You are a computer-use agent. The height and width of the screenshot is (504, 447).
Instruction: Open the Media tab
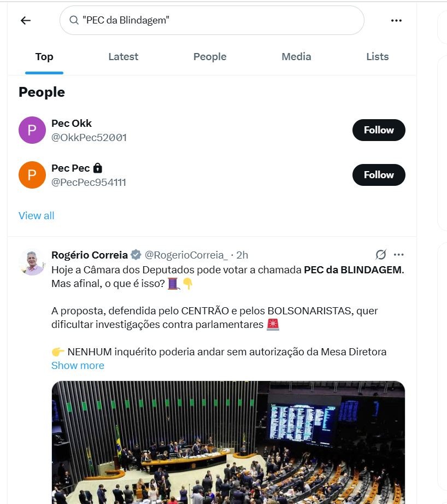pyautogui.click(x=296, y=57)
